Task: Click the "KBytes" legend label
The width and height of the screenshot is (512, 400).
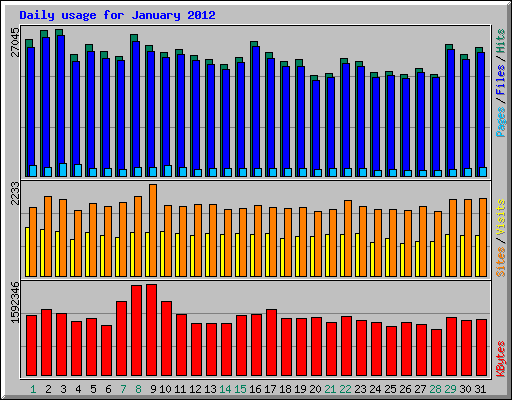Action: click(501, 359)
